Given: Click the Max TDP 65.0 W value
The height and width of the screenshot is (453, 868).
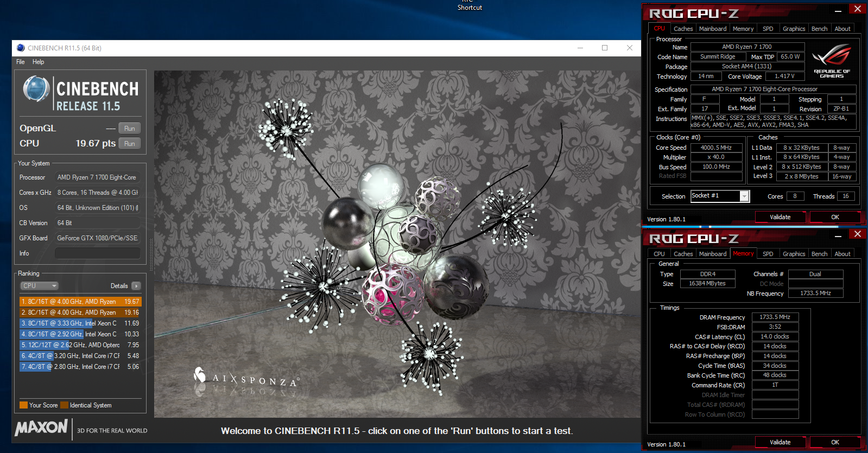Looking at the screenshot, I should [x=790, y=56].
